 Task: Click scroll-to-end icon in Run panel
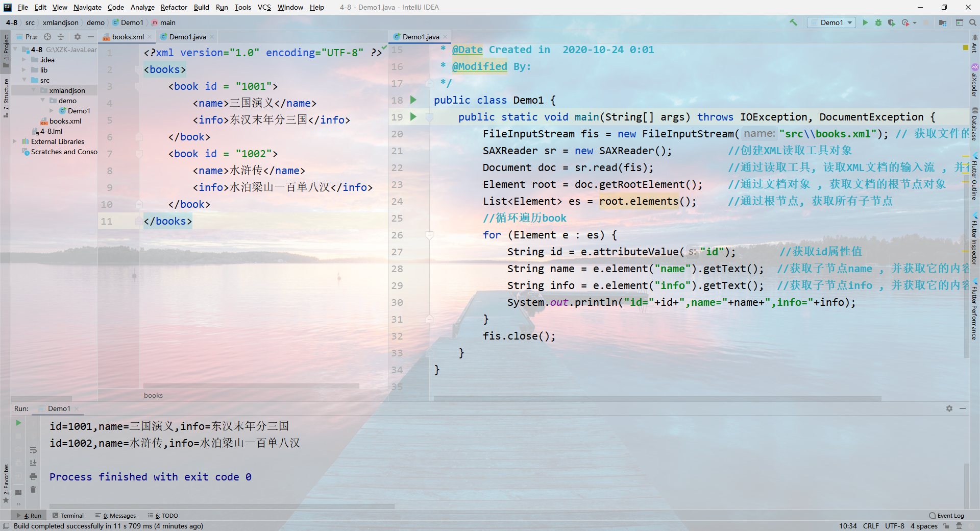[x=33, y=463]
